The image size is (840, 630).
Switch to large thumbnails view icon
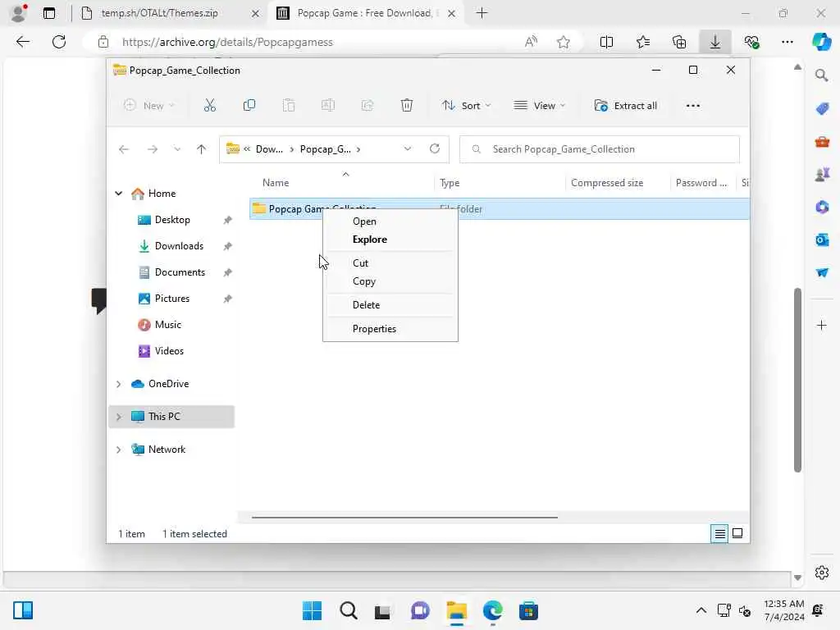[737, 533]
